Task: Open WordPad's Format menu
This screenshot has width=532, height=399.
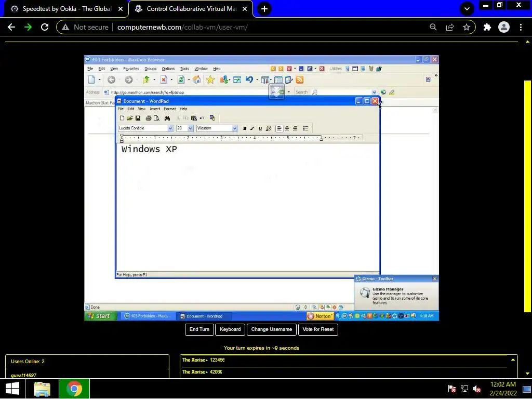Action: pyautogui.click(x=170, y=109)
